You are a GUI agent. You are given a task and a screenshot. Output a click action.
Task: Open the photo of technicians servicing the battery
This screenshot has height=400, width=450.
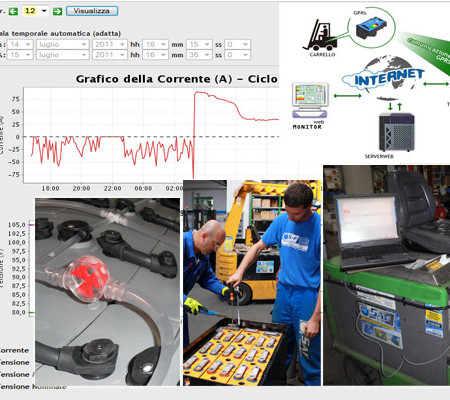point(252,283)
